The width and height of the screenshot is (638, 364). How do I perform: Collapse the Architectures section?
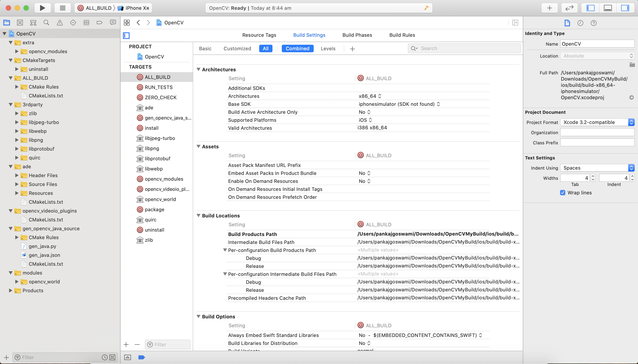click(x=198, y=70)
